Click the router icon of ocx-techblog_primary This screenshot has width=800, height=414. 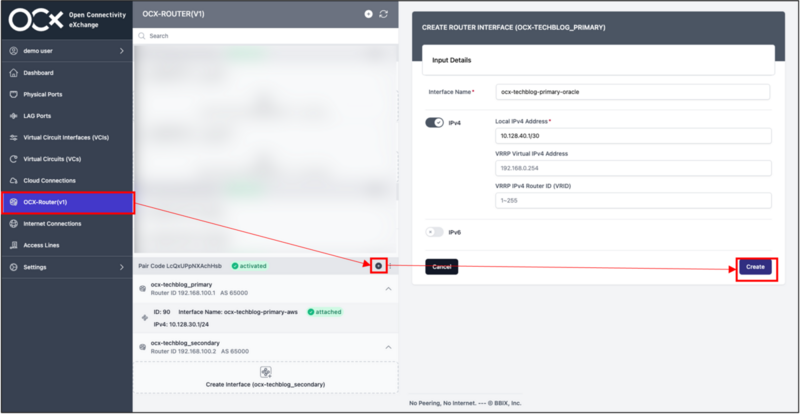coord(142,289)
